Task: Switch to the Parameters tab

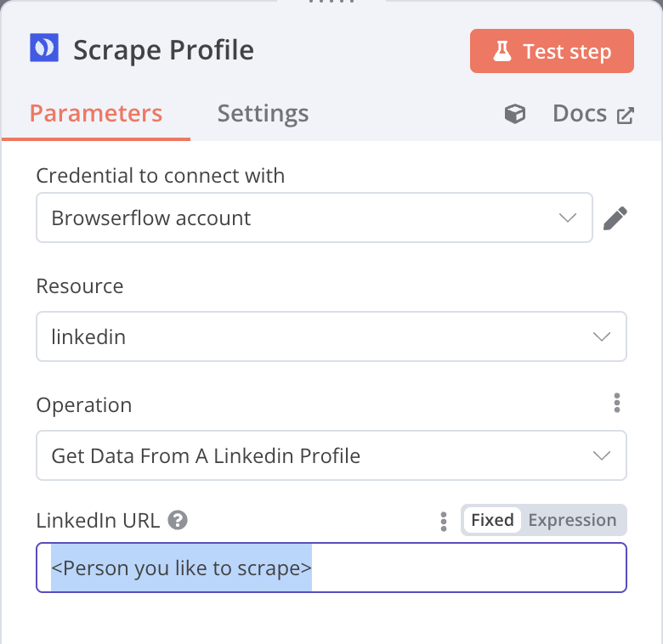Action: pos(95,114)
